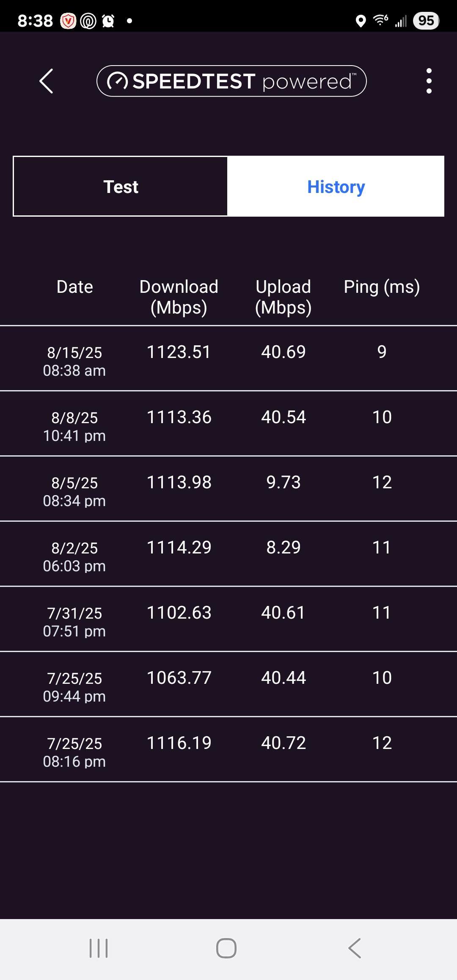This screenshot has width=457, height=980.
Task: Switch to the Test tab
Action: 121,187
